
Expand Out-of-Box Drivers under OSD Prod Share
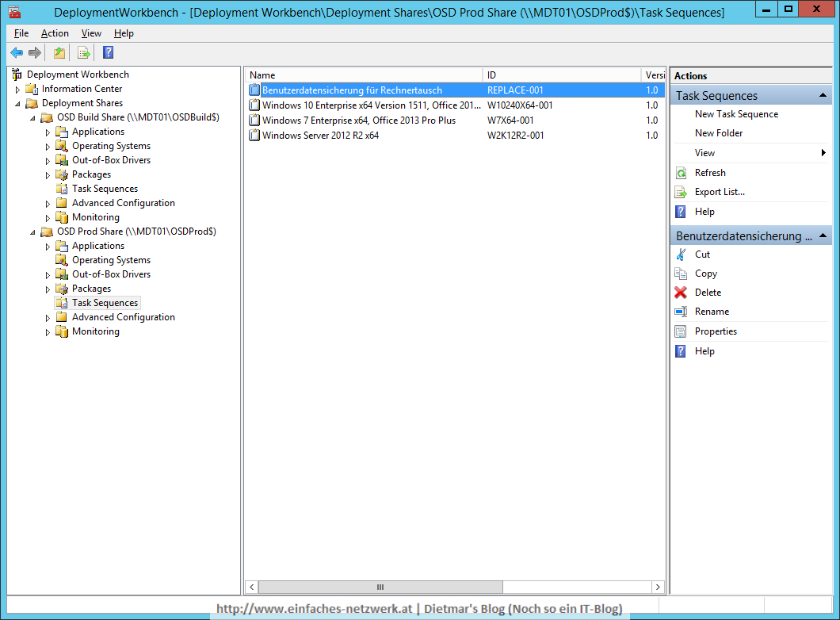(48, 275)
